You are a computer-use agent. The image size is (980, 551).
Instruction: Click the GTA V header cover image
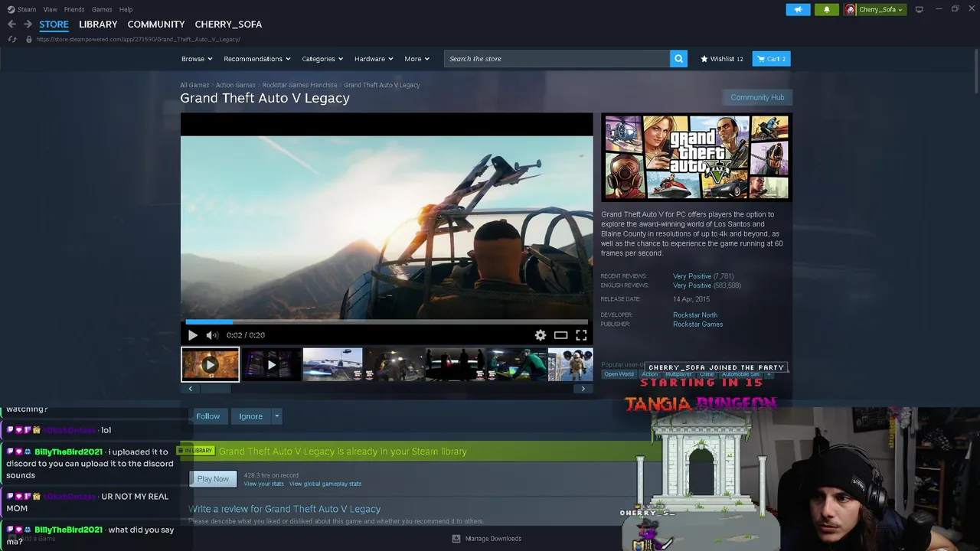(697, 158)
